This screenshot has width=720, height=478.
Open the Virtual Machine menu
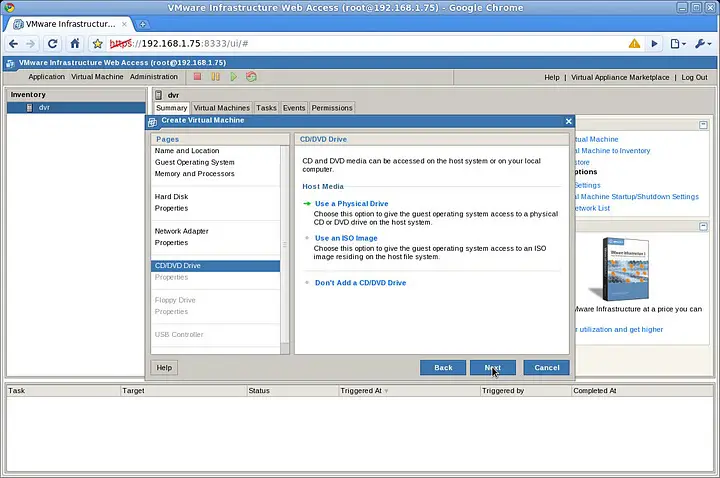pos(97,77)
